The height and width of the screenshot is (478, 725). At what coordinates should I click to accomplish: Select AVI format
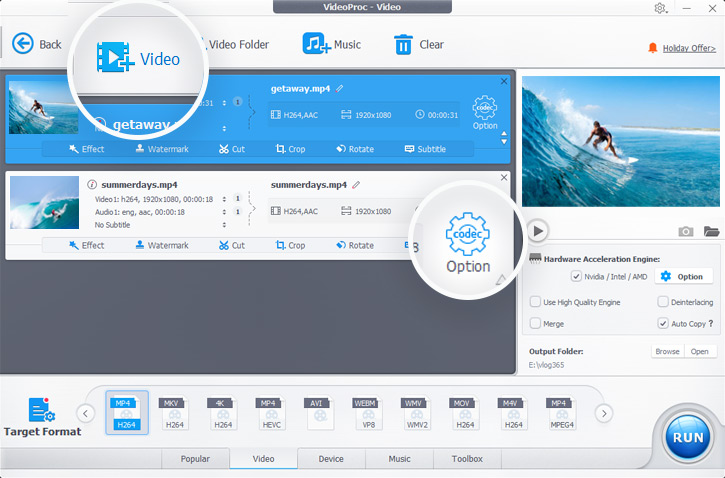tap(319, 413)
